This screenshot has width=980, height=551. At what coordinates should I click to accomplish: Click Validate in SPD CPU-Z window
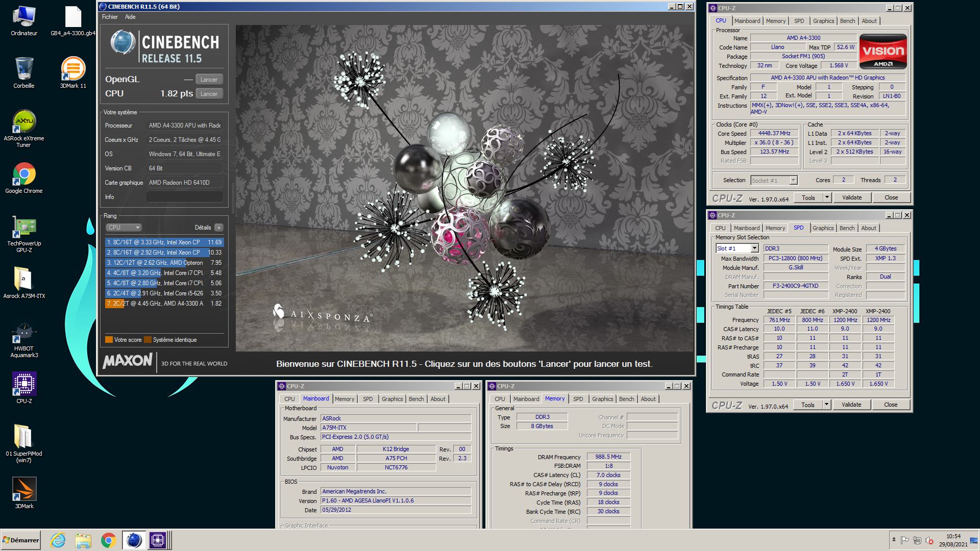click(851, 405)
